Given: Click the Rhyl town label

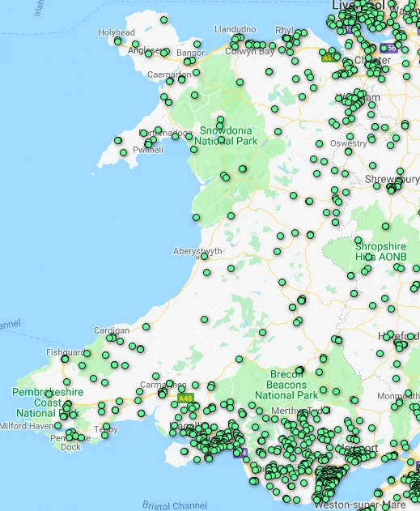Looking at the screenshot, I should click(284, 30).
